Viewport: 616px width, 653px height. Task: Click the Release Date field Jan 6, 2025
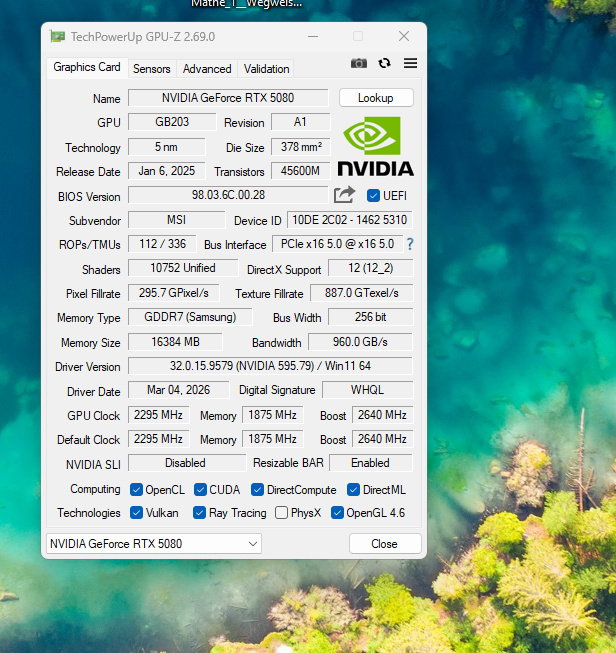pyautogui.click(x=166, y=171)
